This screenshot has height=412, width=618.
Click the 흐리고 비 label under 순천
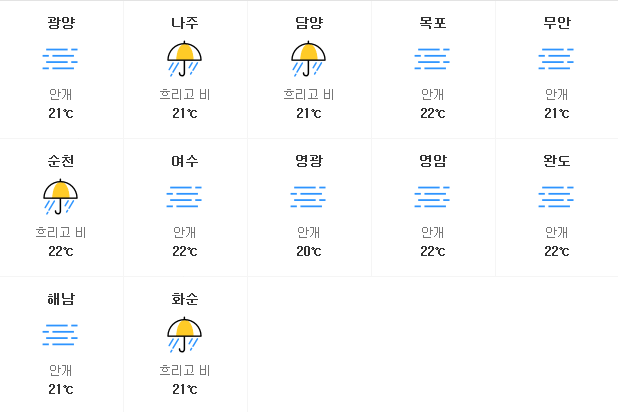(x=60, y=232)
